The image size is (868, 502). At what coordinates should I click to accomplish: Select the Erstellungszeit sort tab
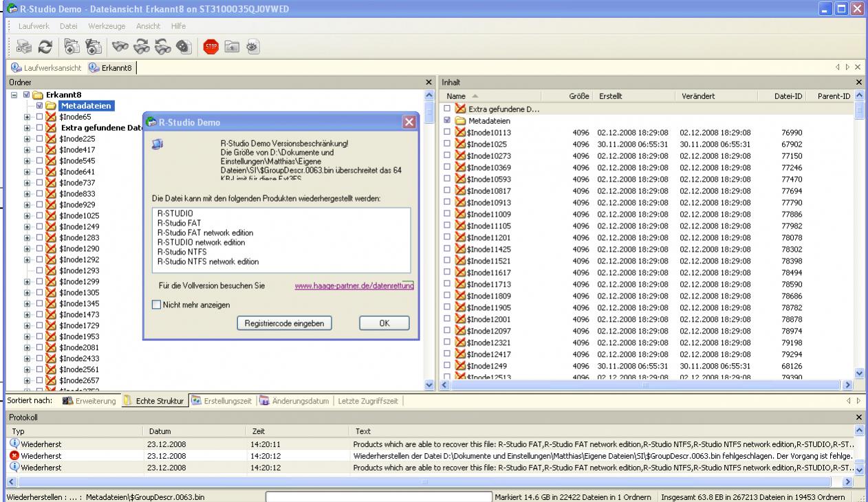(222, 400)
